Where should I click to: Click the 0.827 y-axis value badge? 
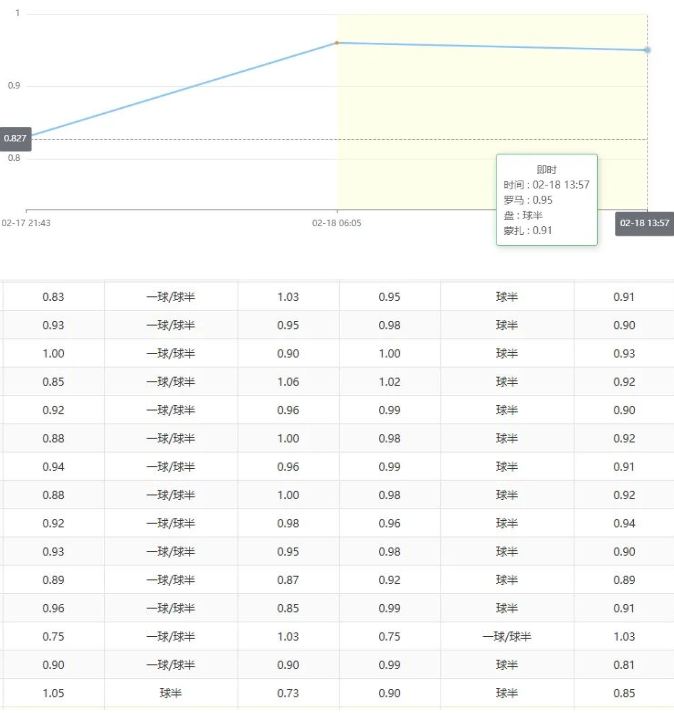(x=15, y=138)
